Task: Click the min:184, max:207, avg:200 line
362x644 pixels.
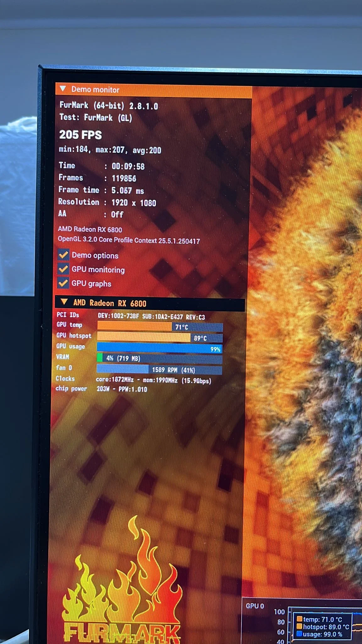Action: point(110,150)
